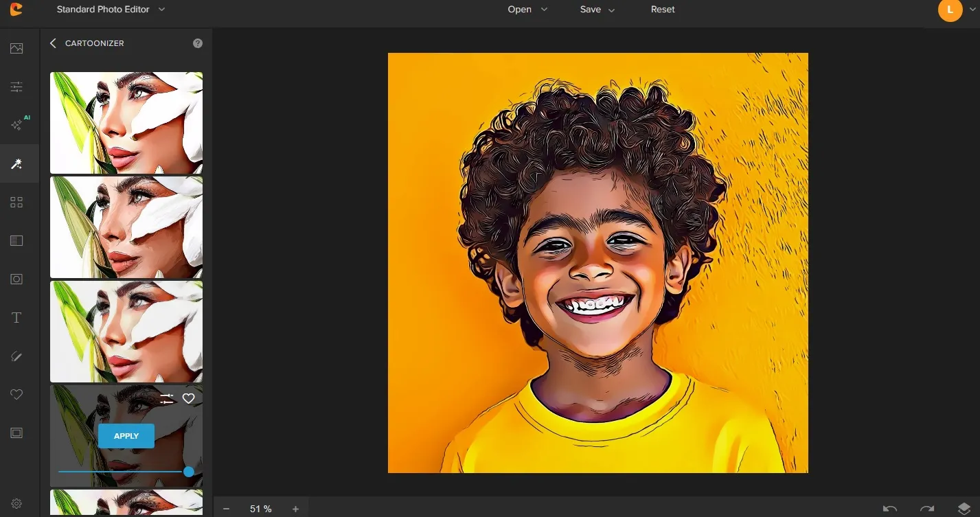The width and height of the screenshot is (980, 517).
Task: Click the Reset button
Action: tap(662, 10)
